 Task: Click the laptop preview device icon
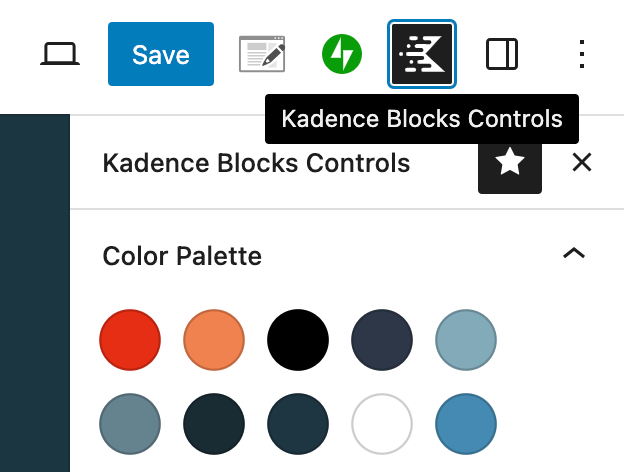(x=60, y=54)
